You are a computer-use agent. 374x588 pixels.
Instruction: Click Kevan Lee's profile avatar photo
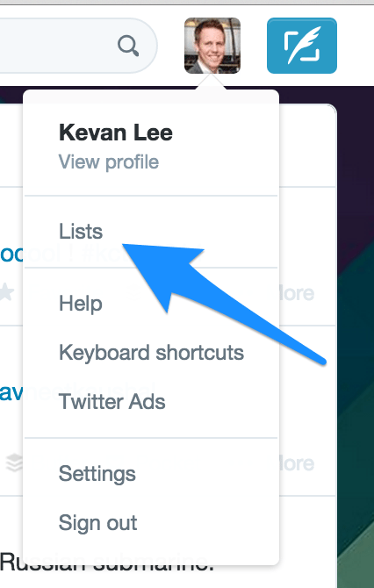[x=212, y=46]
